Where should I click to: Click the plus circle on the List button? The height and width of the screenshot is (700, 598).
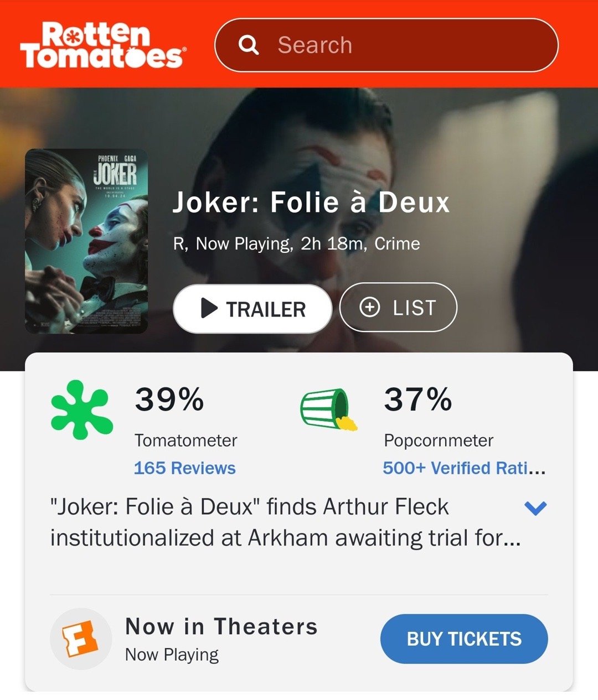coord(370,307)
